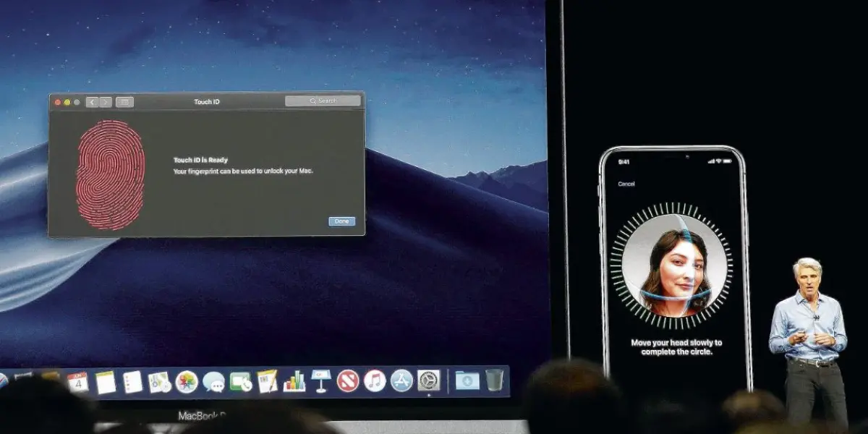Open the App Store from the Dock
Viewport: 868px width, 434px height.
[401, 380]
